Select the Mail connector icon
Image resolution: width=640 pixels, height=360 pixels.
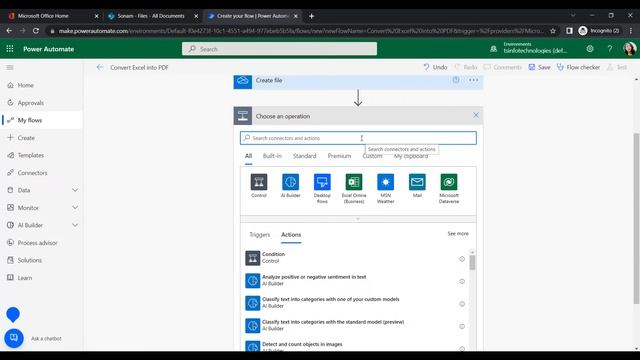417,182
